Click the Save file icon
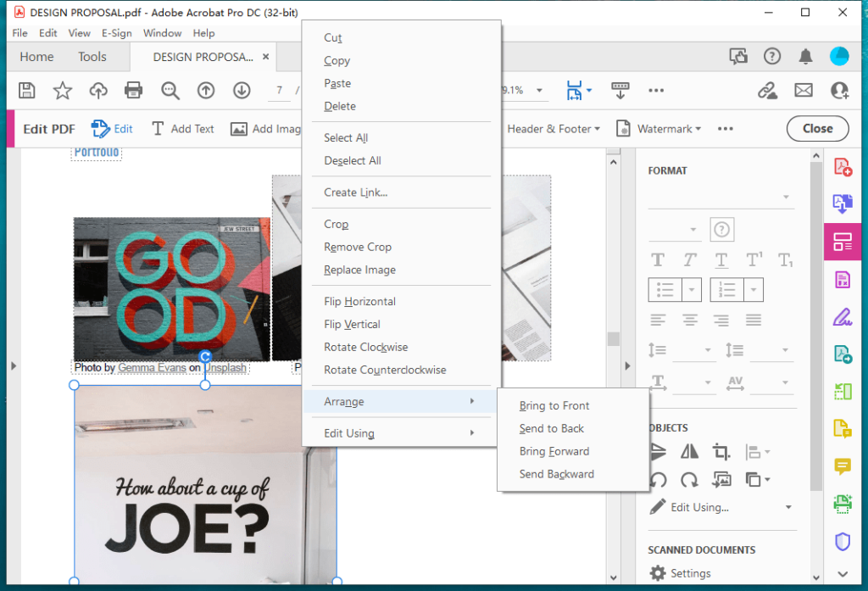The width and height of the screenshot is (868, 591). 26,90
